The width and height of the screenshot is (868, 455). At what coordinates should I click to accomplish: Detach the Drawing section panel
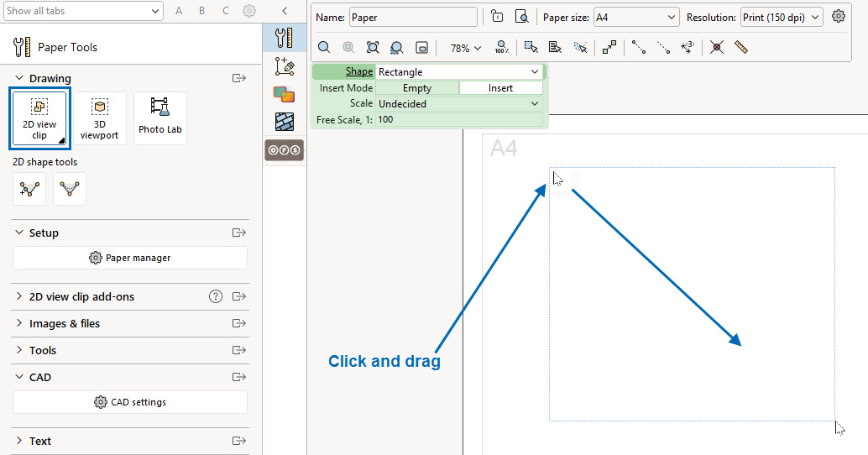tap(239, 78)
